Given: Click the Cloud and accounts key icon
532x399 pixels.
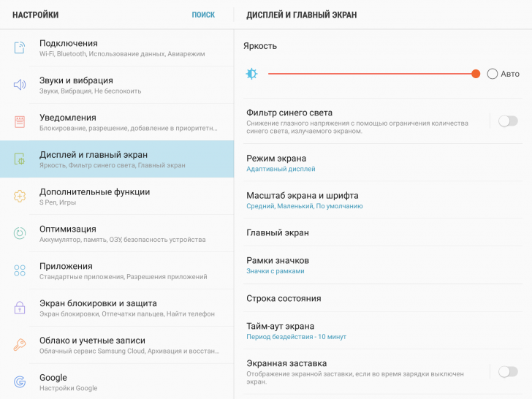Looking at the screenshot, I should (x=20, y=345).
